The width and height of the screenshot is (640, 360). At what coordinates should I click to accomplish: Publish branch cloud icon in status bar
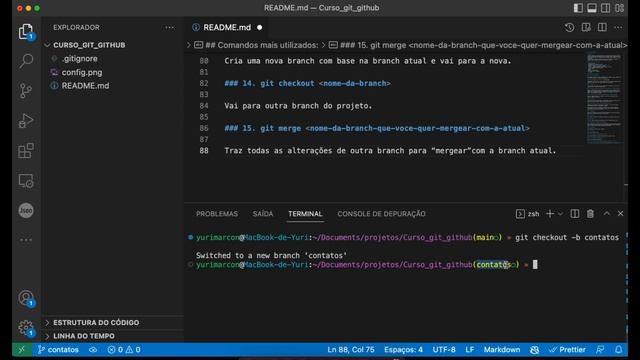(93, 350)
